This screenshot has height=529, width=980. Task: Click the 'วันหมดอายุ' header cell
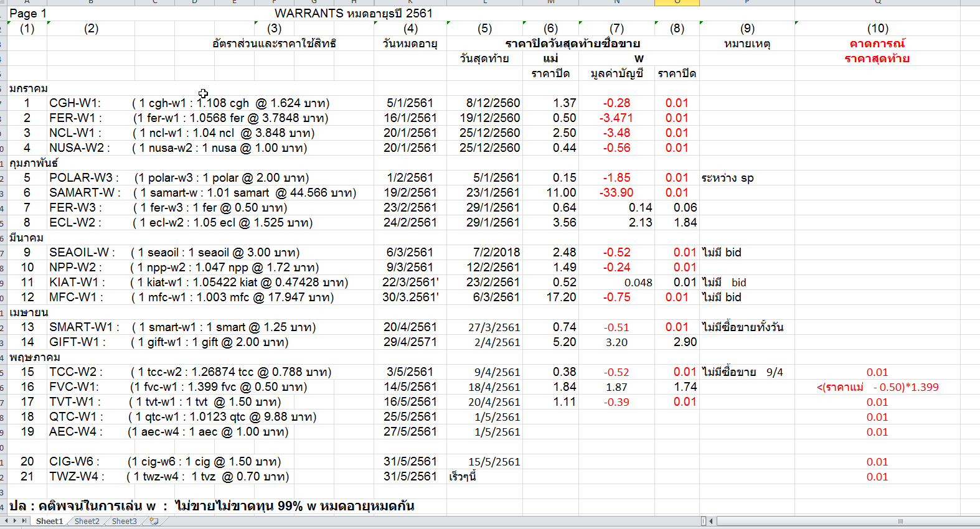click(x=410, y=43)
